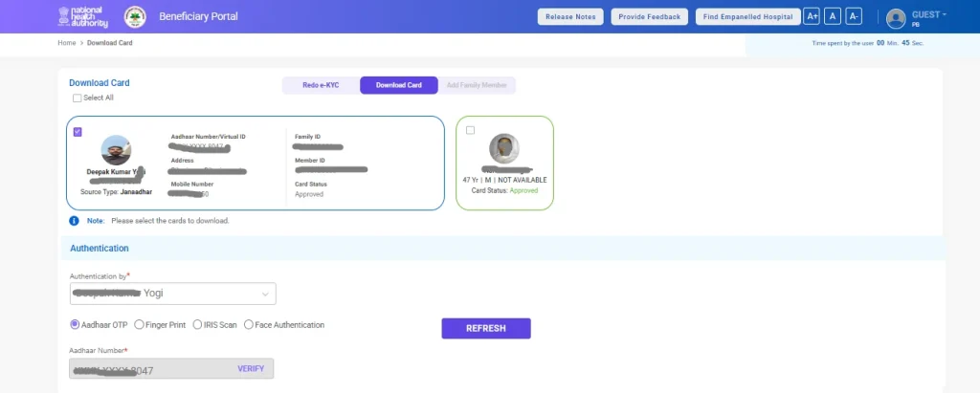The height and width of the screenshot is (393, 980).
Task: Click Find Empanelled Hospital button
Action: click(x=748, y=17)
